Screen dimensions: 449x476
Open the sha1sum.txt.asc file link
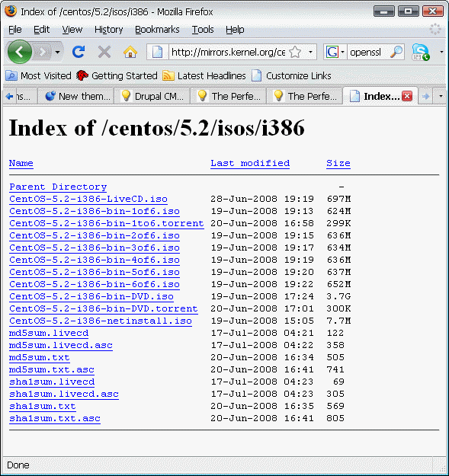pos(55,418)
